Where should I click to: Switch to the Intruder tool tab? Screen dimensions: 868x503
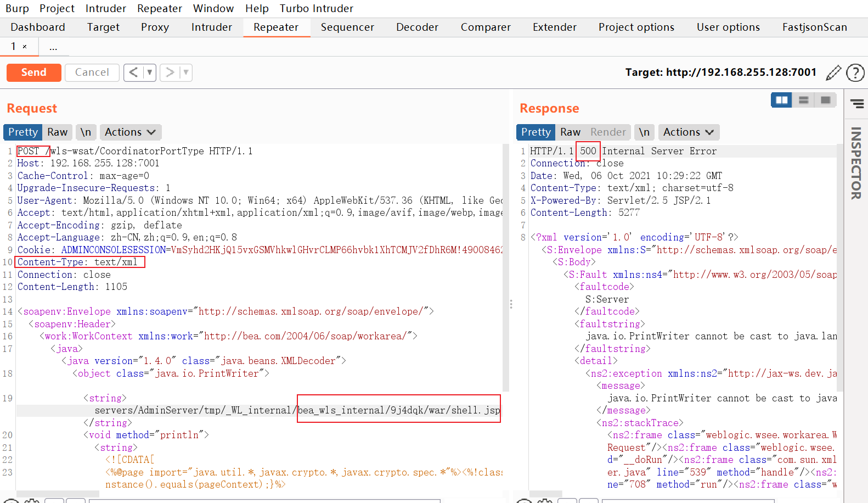pyautogui.click(x=212, y=27)
